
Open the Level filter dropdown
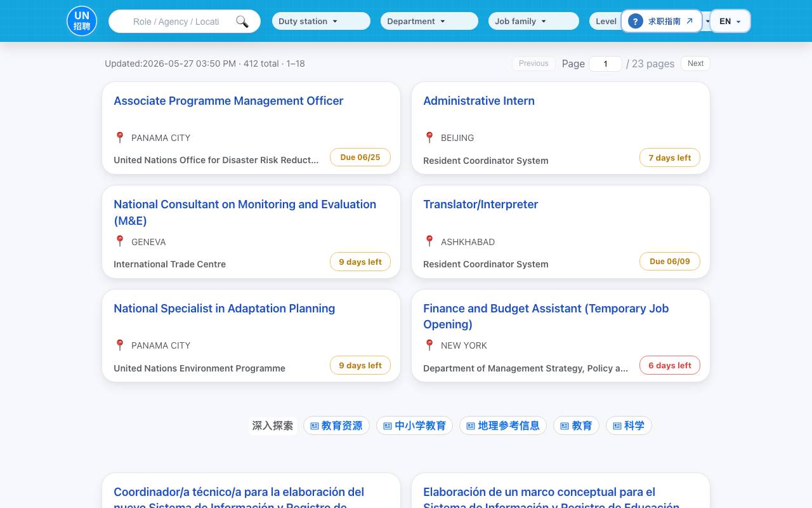click(x=606, y=21)
